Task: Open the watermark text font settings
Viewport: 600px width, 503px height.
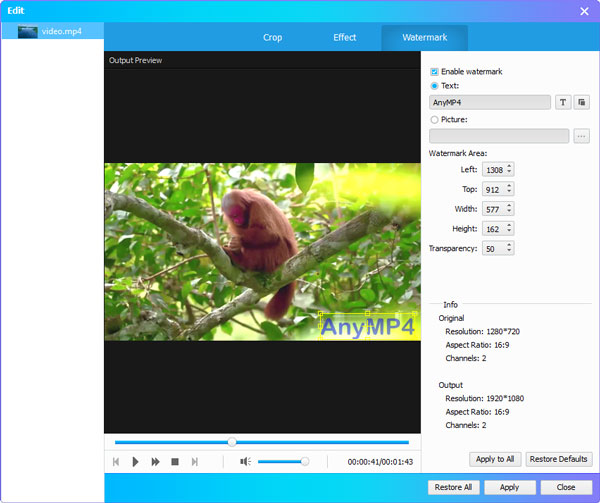Action: click(x=563, y=102)
